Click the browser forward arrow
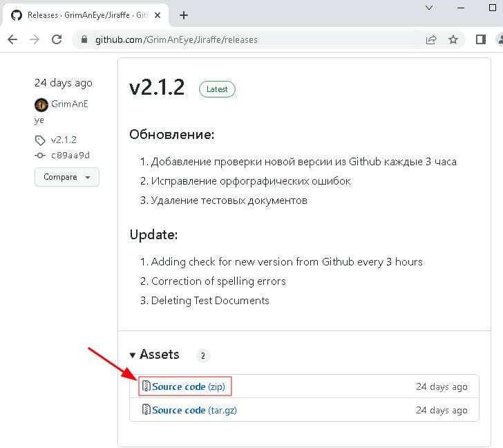 pyautogui.click(x=35, y=39)
